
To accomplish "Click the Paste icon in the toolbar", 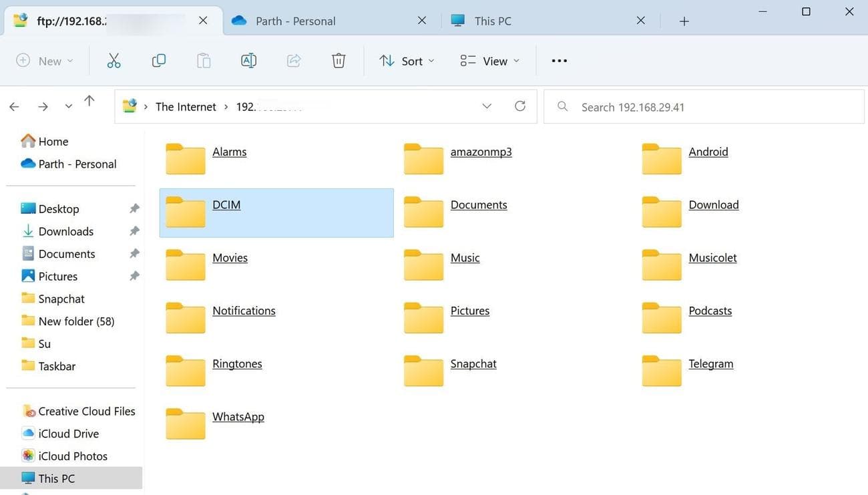I will pos(204,60).
